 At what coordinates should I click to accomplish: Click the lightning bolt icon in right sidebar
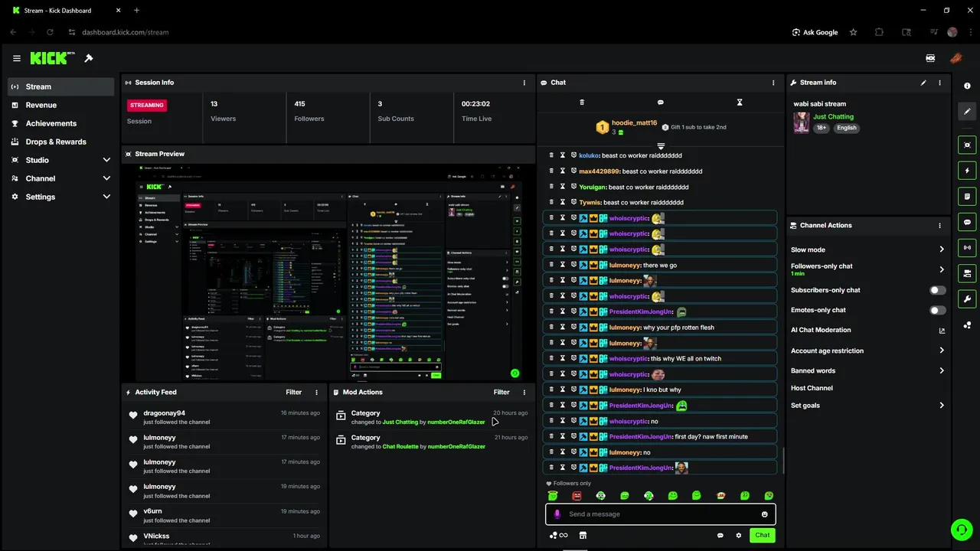967,171
